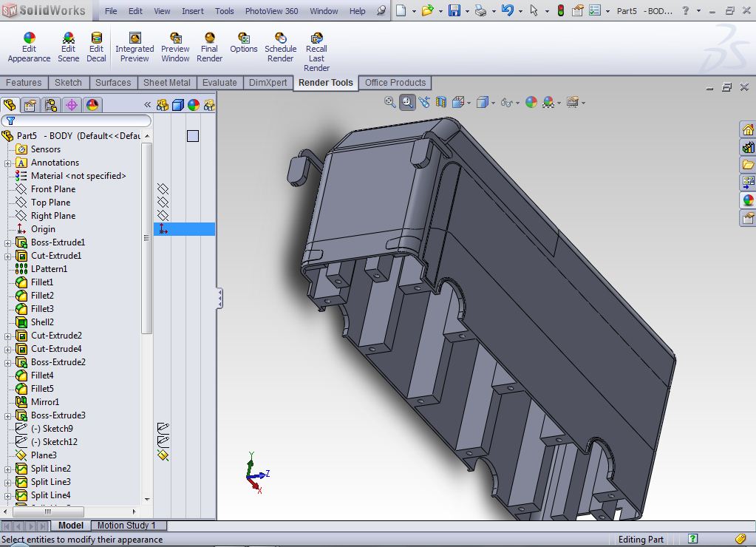Open the ConfigurationManager tab icon
756x547 pixels.
pyautogui.click(x=50, y=105)
